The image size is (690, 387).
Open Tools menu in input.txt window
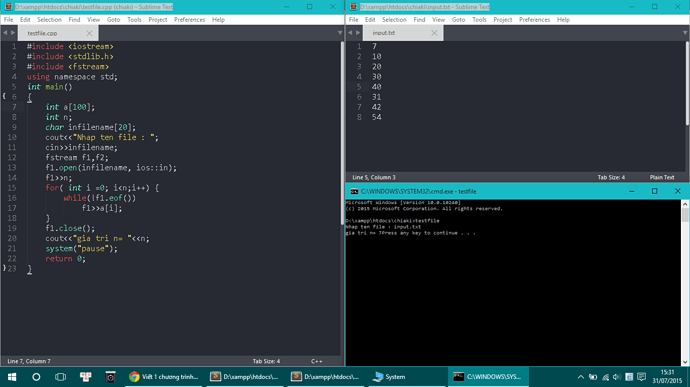[479, 20]
